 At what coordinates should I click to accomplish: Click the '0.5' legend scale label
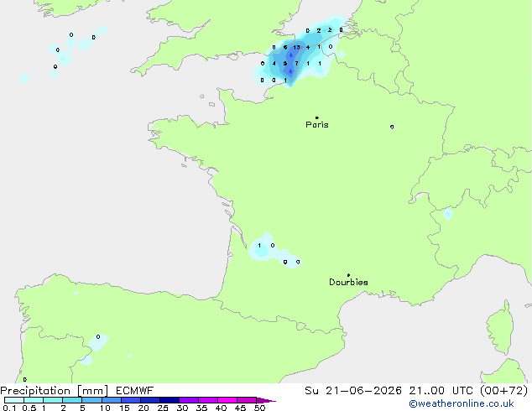29,408
